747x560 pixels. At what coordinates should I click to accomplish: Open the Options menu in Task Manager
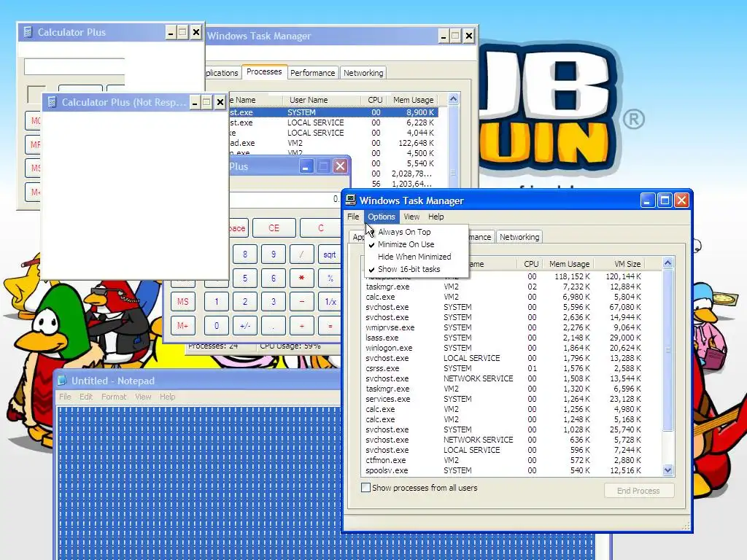[x=381, y=217]
